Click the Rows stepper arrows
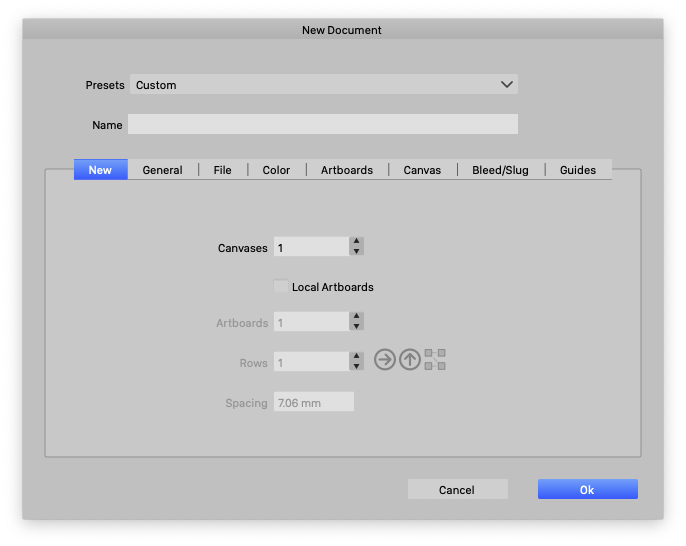 357,362
